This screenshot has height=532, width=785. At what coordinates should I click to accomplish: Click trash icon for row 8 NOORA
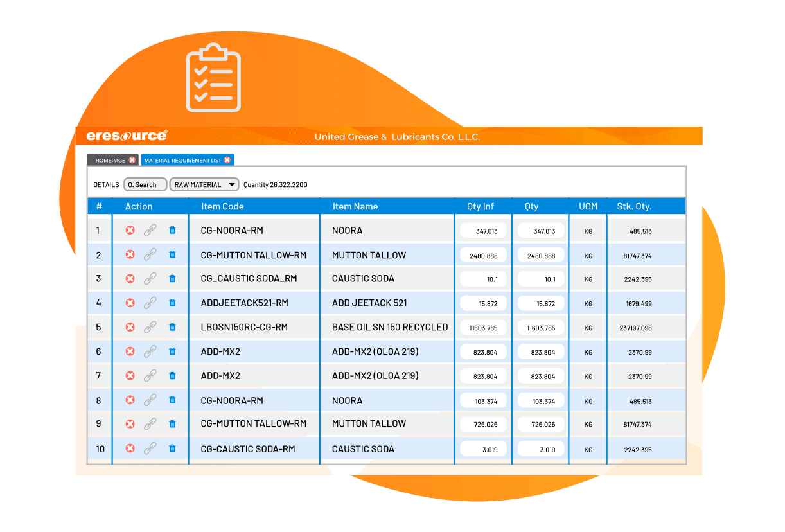172,400
